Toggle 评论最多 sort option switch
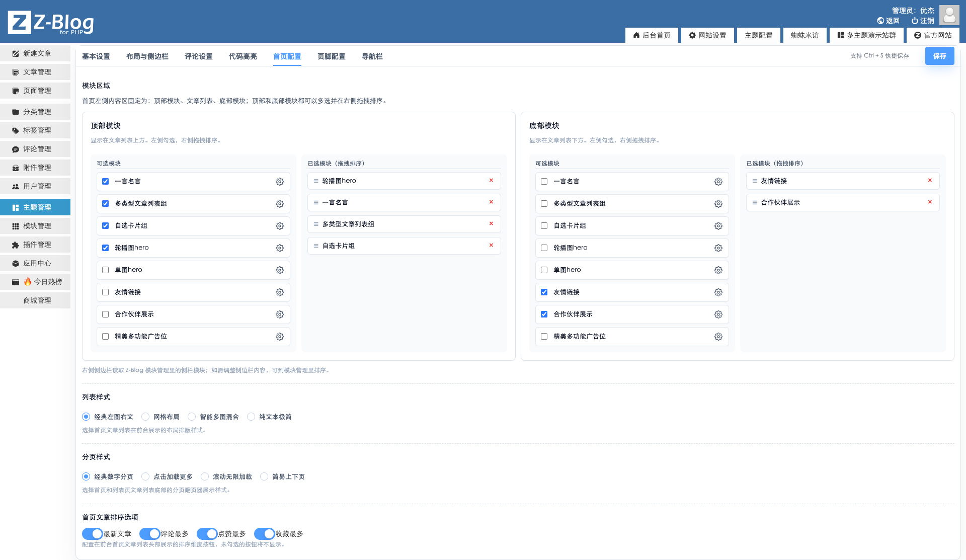The height and width of the screenshot is (560, 966). (x=150, y=534)
